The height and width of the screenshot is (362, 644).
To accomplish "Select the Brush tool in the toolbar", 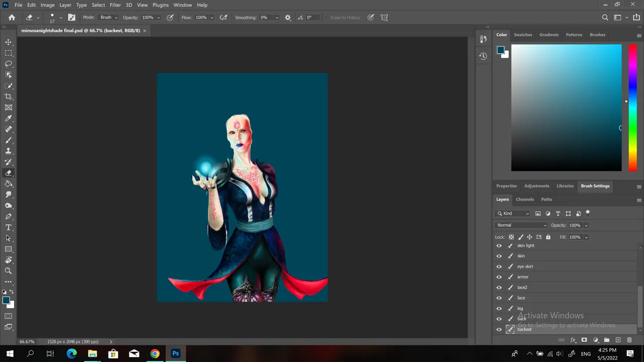I will coord(9,140).
